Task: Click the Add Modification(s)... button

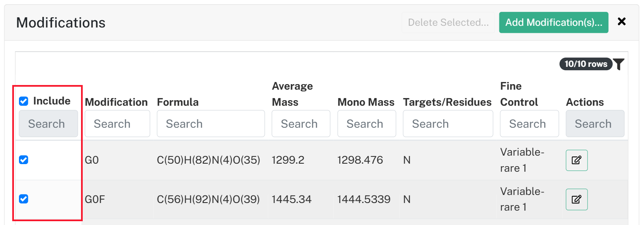Action: (554, 22)
